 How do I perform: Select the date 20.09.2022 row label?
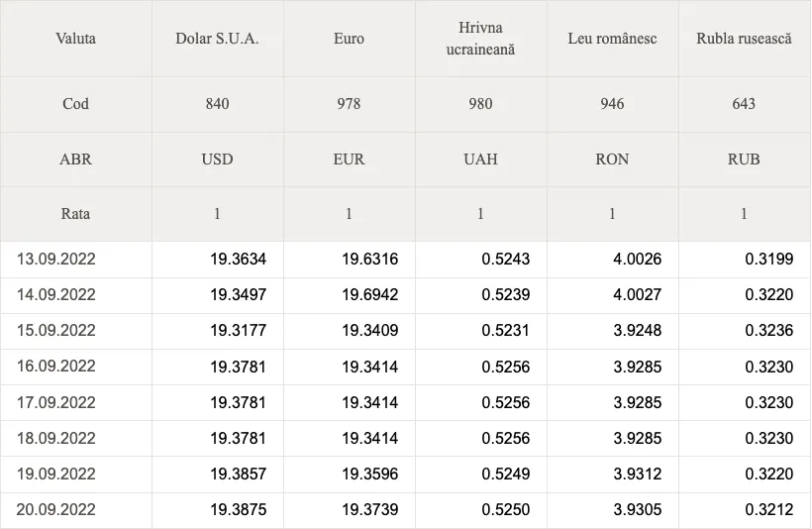[x=55, y=509]
